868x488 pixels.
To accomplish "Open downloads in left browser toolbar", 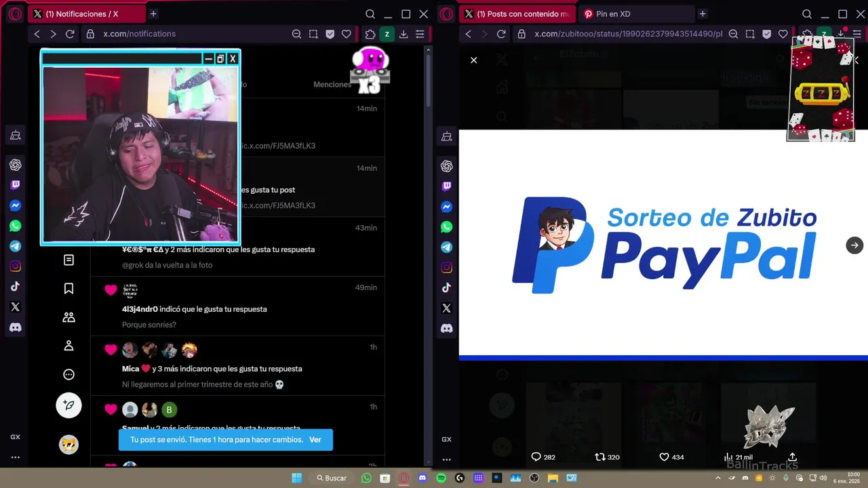I will [x=403, y=34].
